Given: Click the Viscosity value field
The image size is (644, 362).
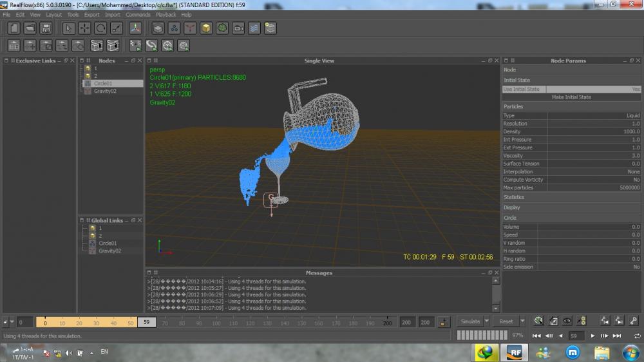Looking at the screenshot, I should pyautogui.click(x=594, y=156).
